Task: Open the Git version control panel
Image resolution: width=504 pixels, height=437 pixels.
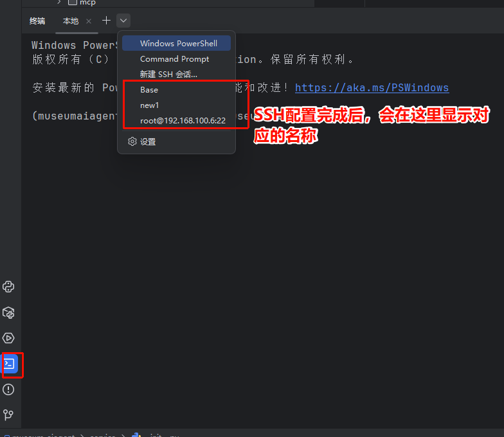Action: (9, 415)
